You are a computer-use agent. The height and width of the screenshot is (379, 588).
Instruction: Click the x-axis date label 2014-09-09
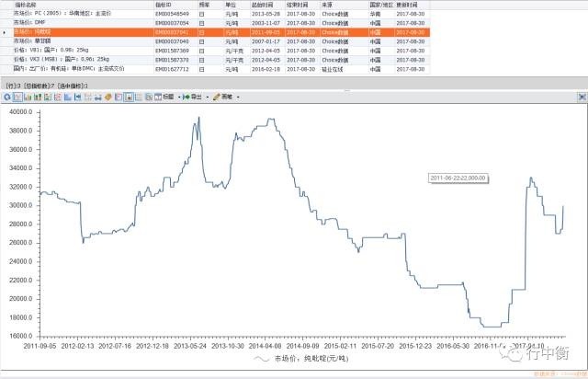tap(302, 346)
